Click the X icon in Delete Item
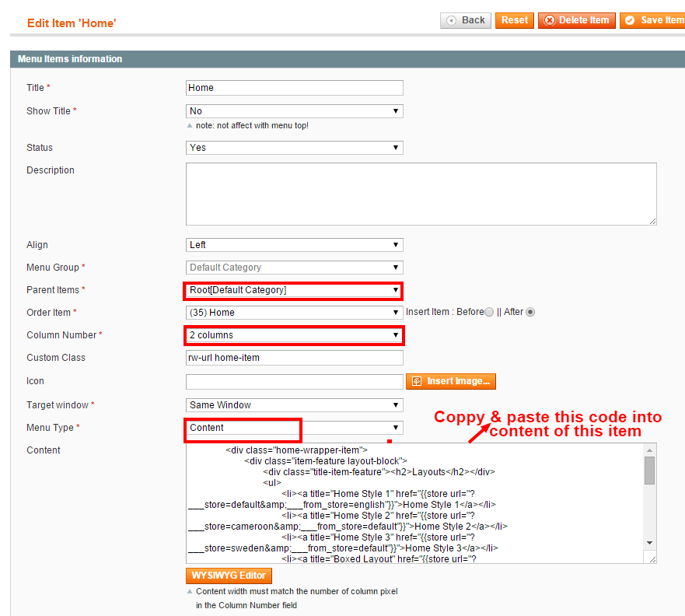This screenshot has width=685, height=616. coord(550,20)
